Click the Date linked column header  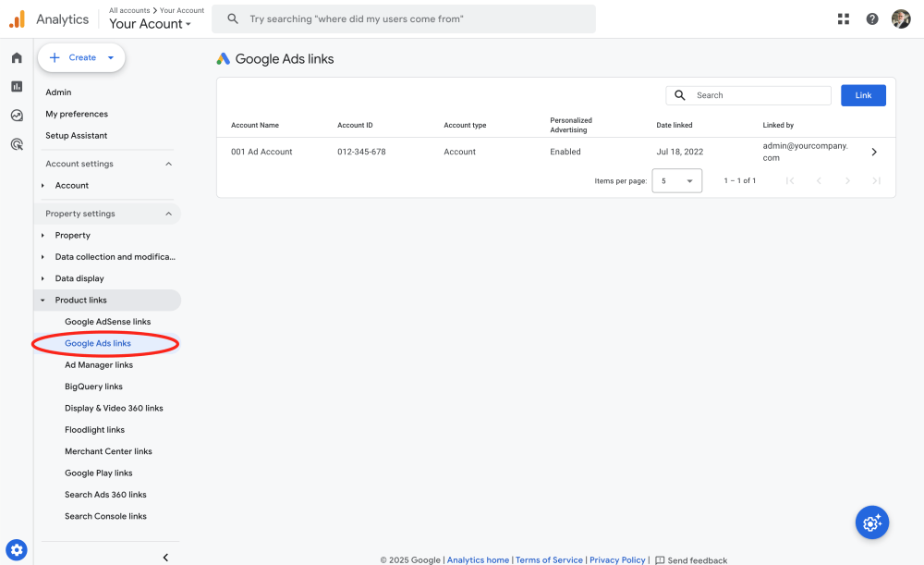(675, 125)
